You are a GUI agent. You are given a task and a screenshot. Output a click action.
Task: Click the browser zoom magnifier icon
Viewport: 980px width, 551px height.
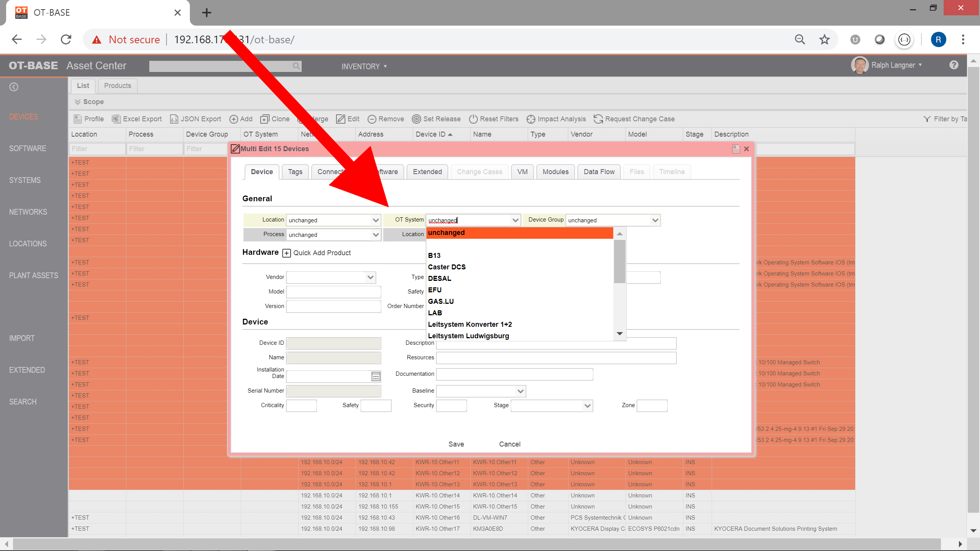800,39
